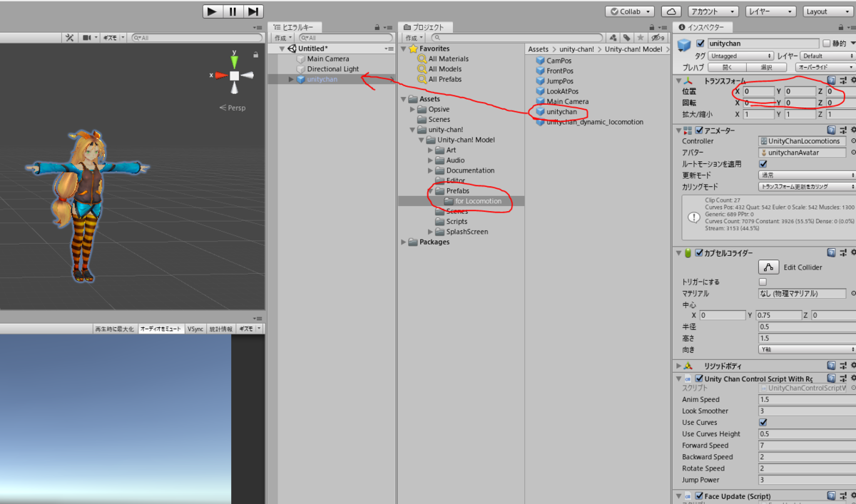Enable the トリガーにする checkbox
The image size is (856, 504).
click(x=763, y=282)
